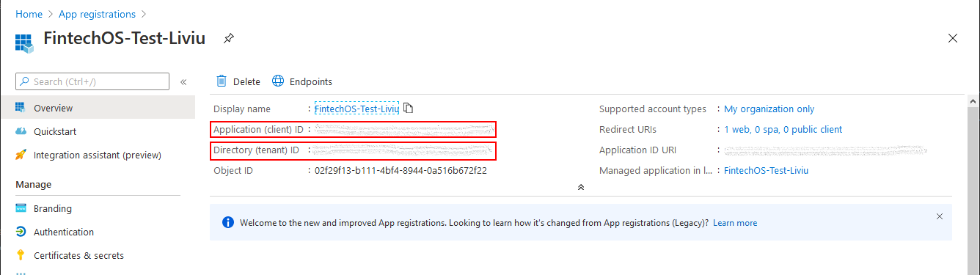Click the Delete trash icon

(x=222, y=81)
